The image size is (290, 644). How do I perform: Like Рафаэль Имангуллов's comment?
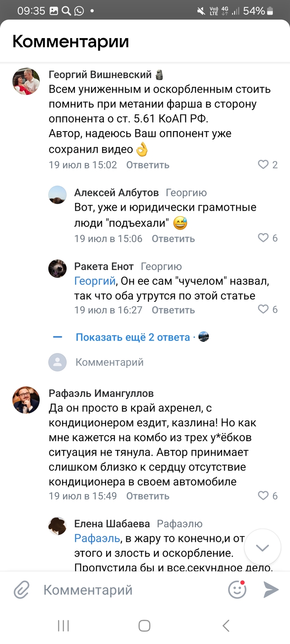coord(263,495)
